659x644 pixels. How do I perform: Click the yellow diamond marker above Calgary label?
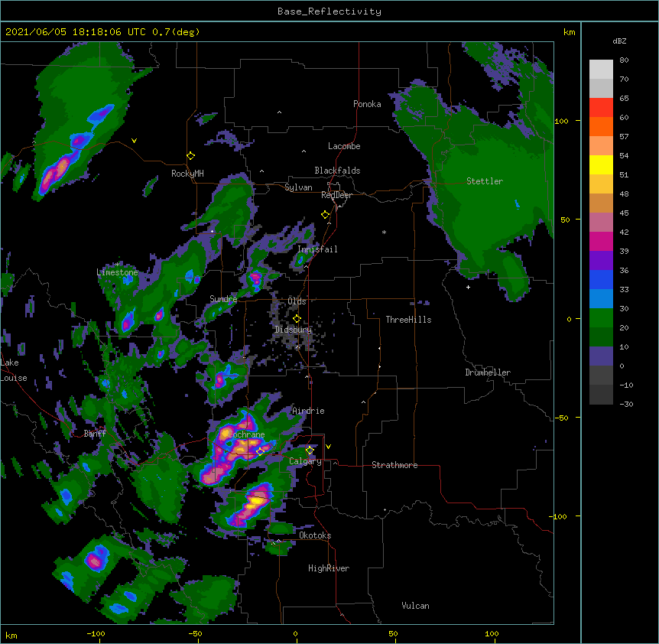tap(310, 450)
